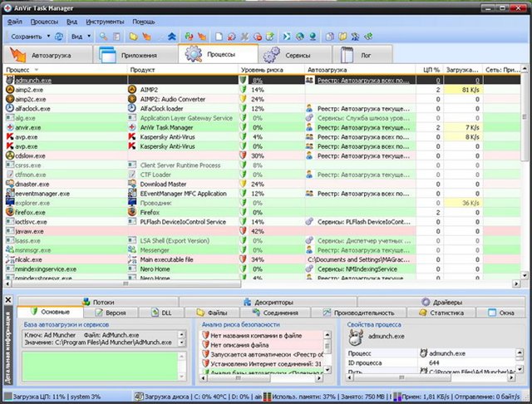Click the red risk shield in the cdslow.exe row
This screenshot has height=404, width=532.
click(244, 155)
